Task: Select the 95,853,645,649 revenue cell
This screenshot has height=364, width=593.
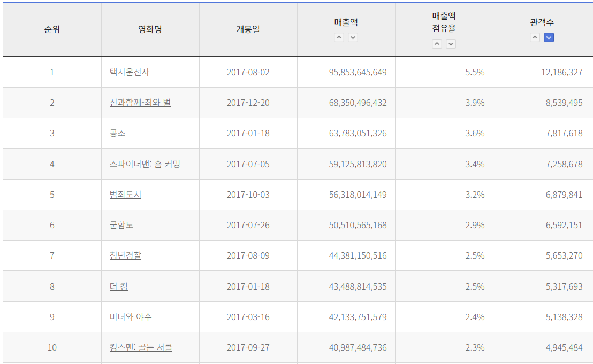Action: pos(358,72)
